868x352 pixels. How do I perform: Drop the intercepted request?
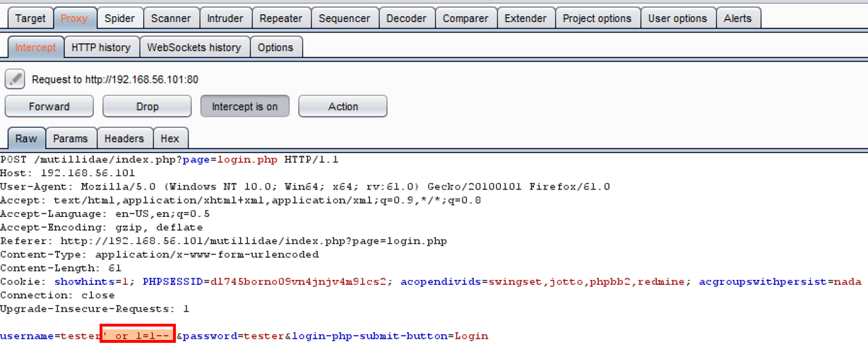[147, 107]
